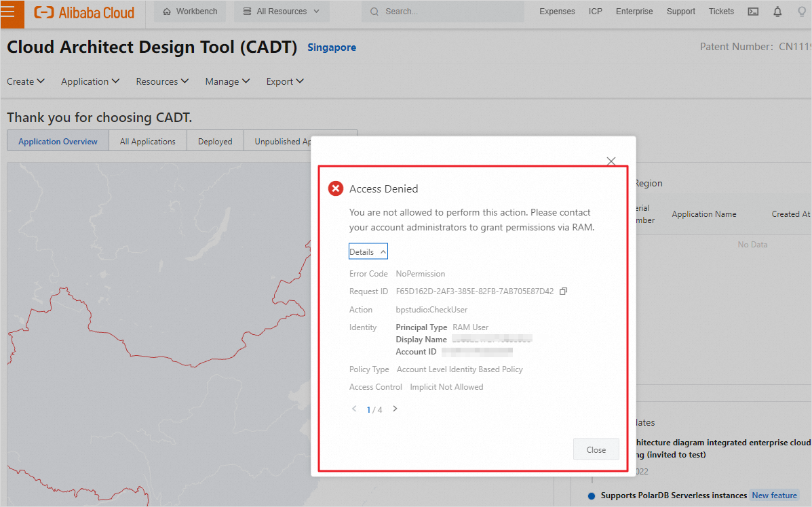812x507 pixels.
Task: Click the Created At column header
Action: click(791, 214)
